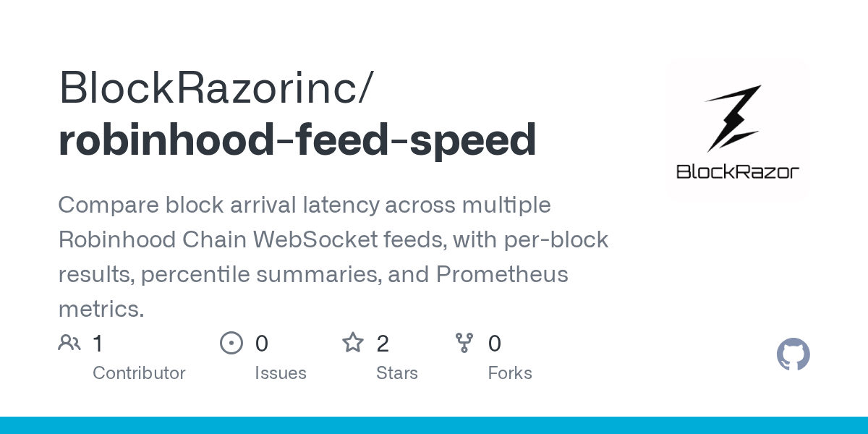Select the Contributor label

(139, 373)
